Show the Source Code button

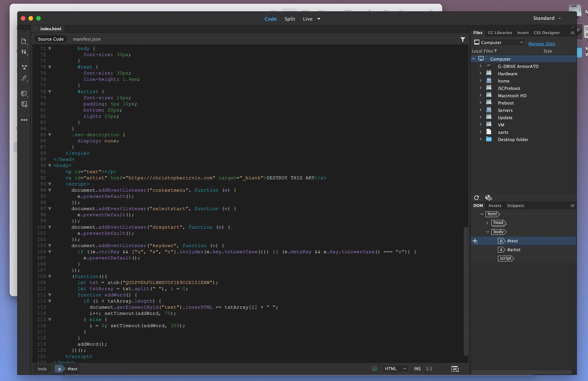point(50,39)
